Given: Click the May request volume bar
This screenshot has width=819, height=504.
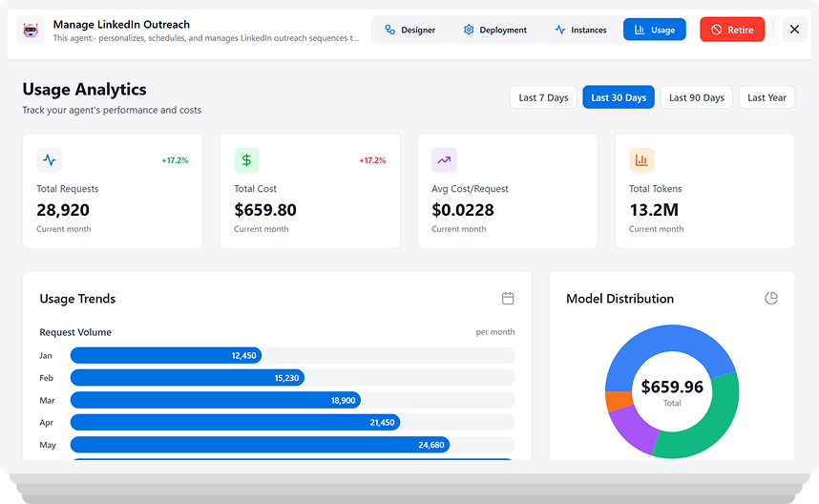Looking at the screenshot, I should pos(260,445).
